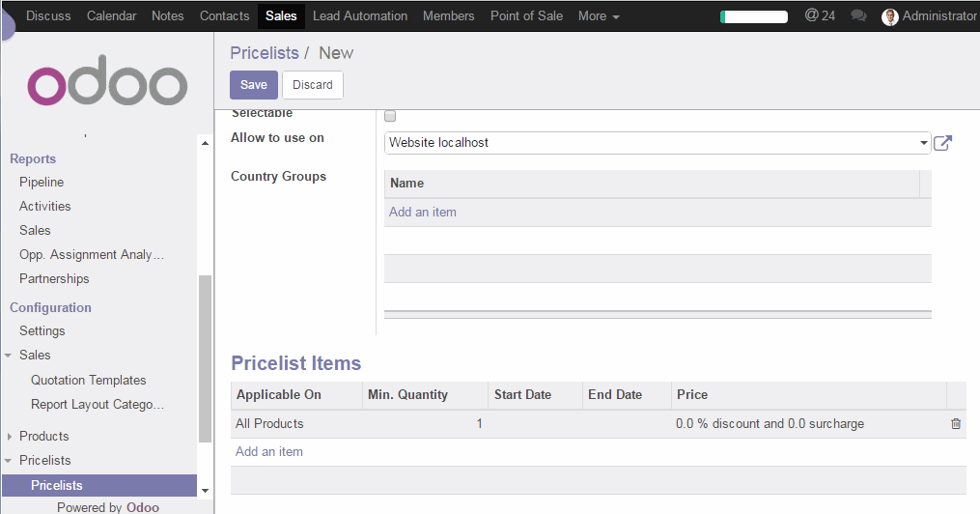This screenshot has height=514, width=980.
Task: Open the @ 24 notifications inbox
Action: tap(819, 15)
